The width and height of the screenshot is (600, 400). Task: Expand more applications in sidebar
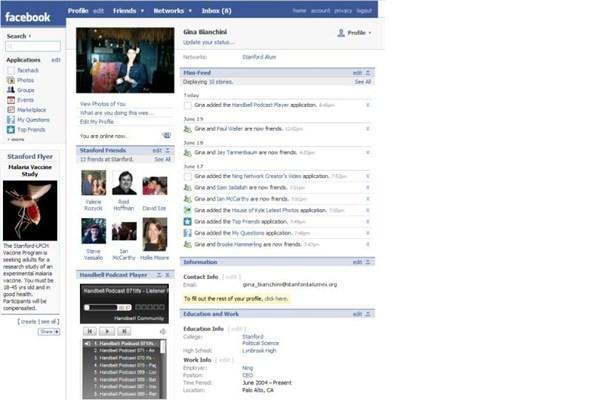[16, 140]
